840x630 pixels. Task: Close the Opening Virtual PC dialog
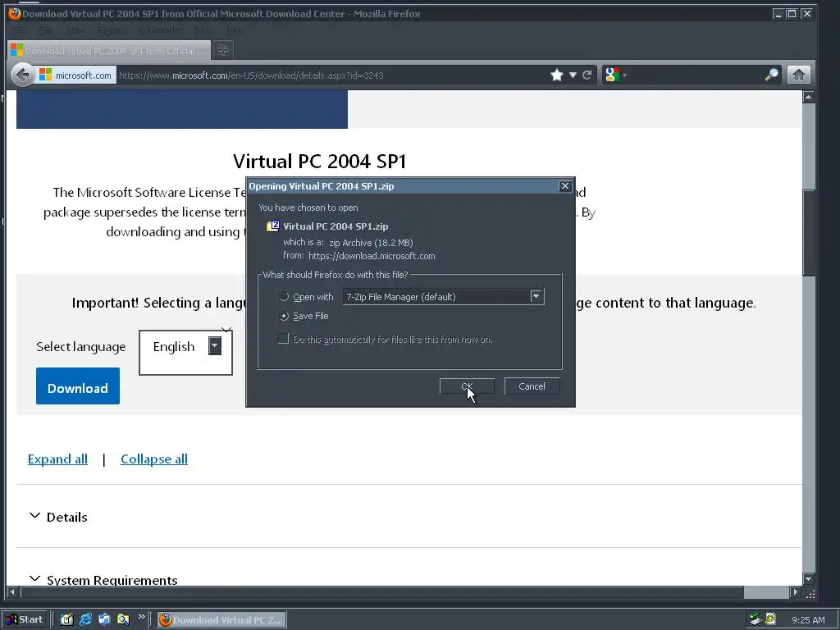[x=564, y=186]
